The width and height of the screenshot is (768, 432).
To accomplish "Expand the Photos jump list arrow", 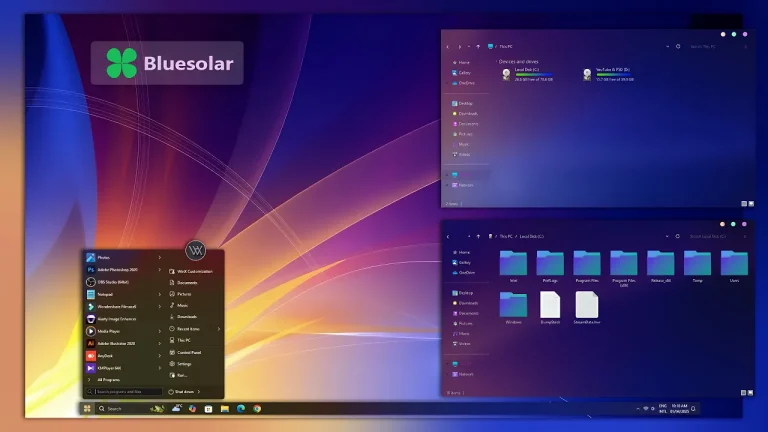I will 160,257.
